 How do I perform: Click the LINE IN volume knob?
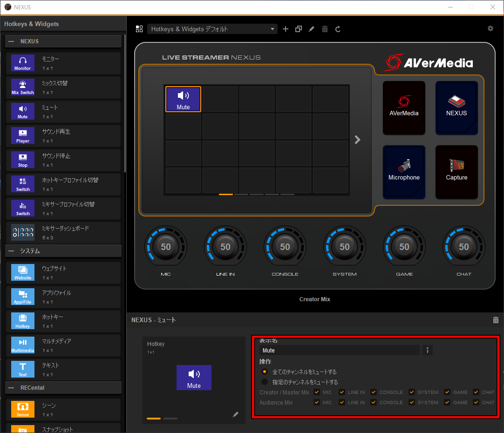pyautogui.click(x=225, y=247)
